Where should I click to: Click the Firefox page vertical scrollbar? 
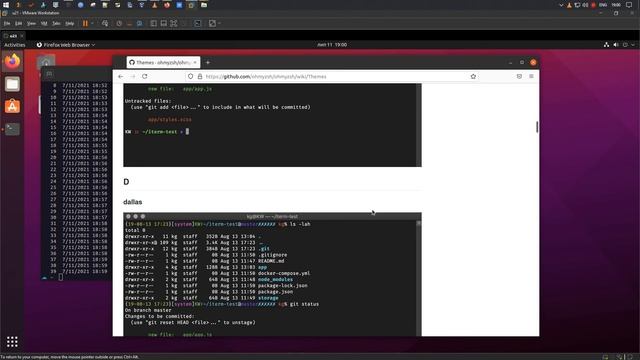(x=537, y=127)
